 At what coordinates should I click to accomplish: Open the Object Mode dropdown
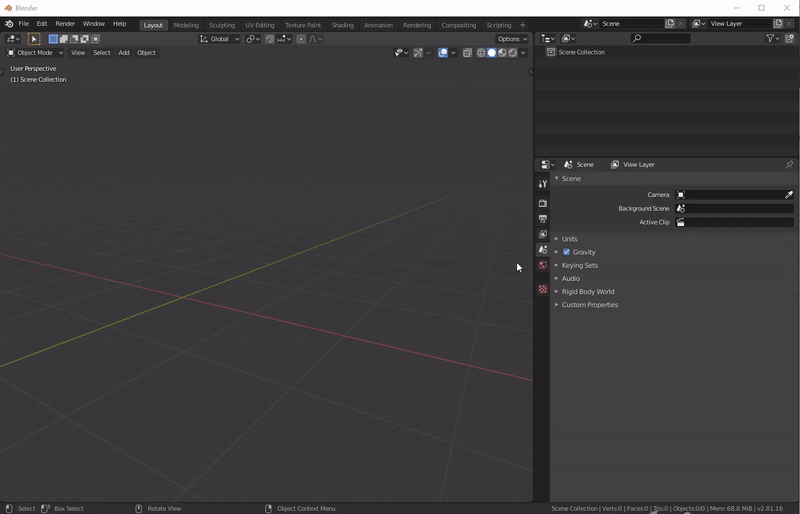(x=35, y=53)
